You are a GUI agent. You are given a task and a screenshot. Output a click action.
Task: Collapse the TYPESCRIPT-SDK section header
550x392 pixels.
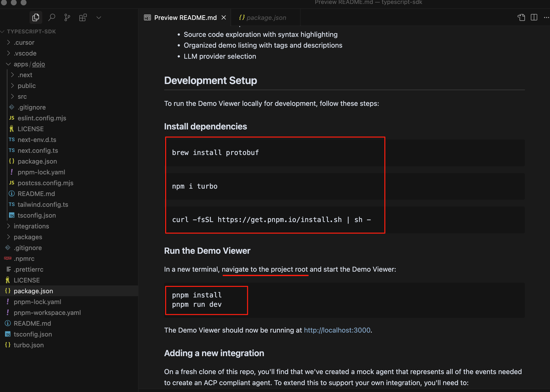click(31, 31)
